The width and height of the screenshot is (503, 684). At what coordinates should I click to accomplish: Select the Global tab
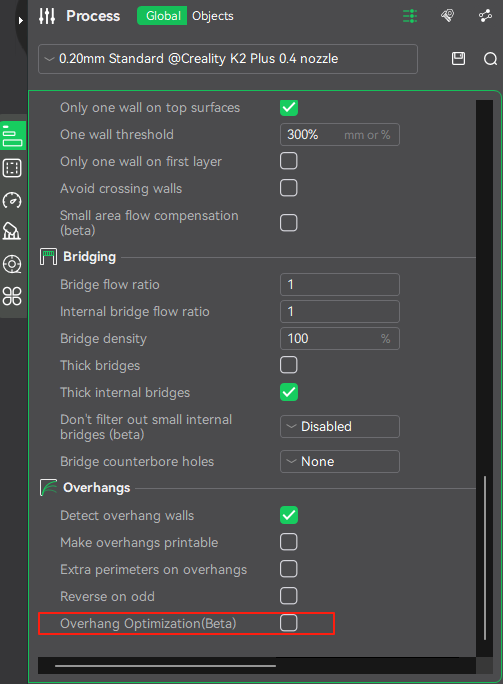coord(163,16)
